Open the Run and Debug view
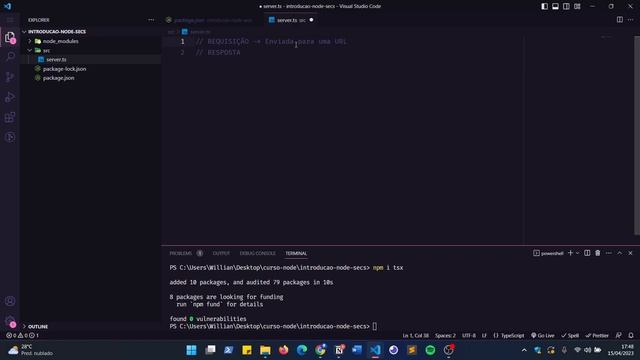The height and width of the screenshot is (360, 640). point(10,97)
